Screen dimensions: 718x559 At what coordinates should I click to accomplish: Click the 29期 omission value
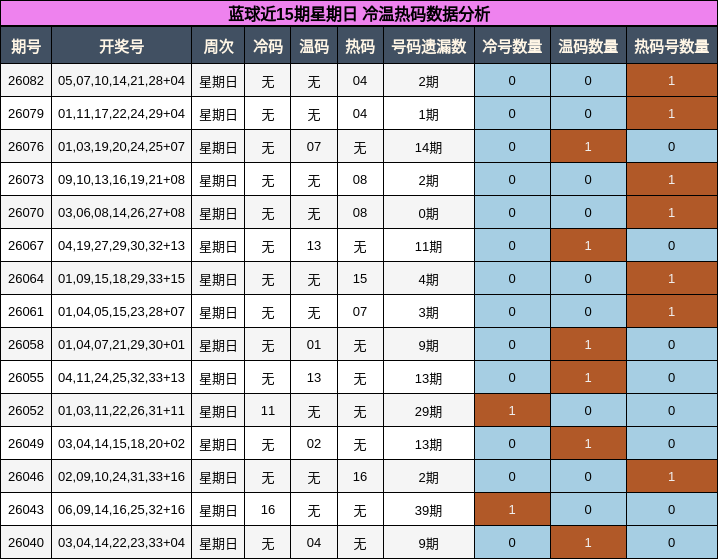429,411
